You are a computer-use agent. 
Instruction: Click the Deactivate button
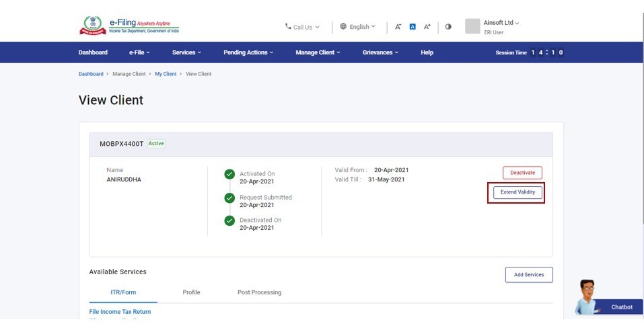522,173
